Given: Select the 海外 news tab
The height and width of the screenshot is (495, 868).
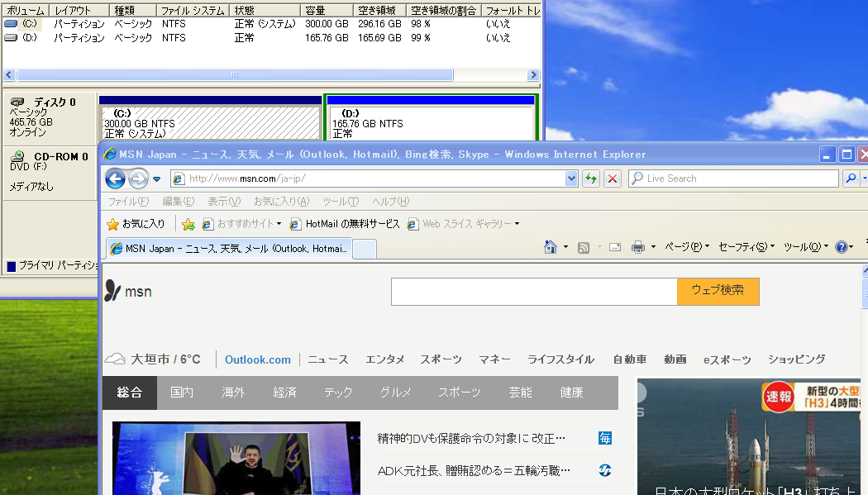Looking at the screenshot, I should (x=233, y=393).
